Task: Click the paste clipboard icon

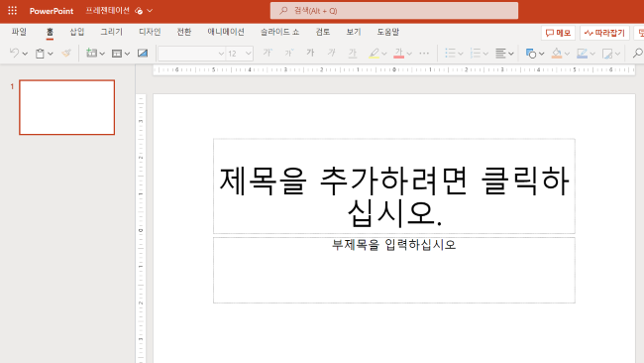Action: 40,53
